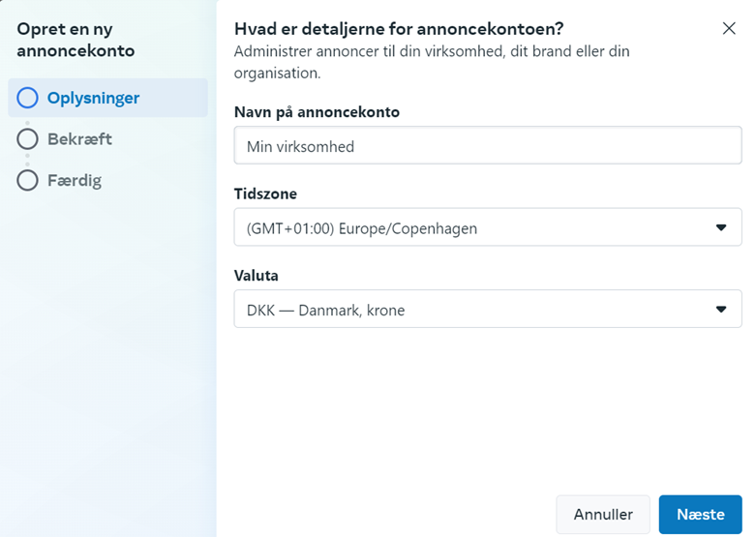
Task: Click the Oplysninger step circle icon
Action: point(27,98)
